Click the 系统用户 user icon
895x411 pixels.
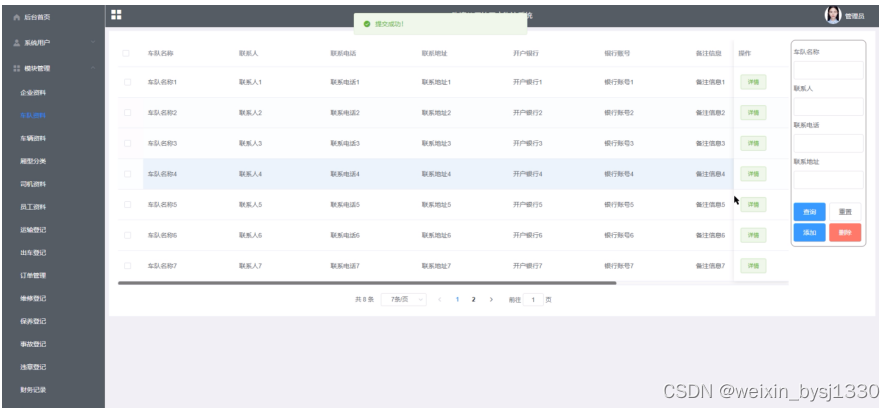click(x=17, y=43)
